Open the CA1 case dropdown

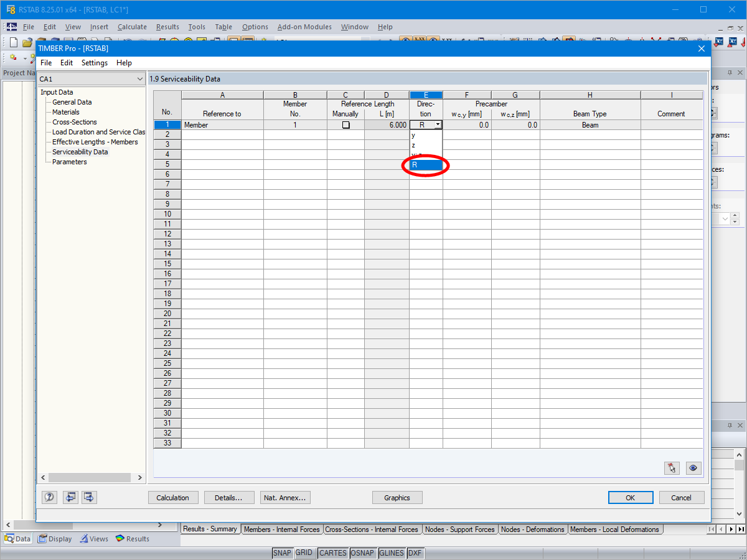click(91, 79)
